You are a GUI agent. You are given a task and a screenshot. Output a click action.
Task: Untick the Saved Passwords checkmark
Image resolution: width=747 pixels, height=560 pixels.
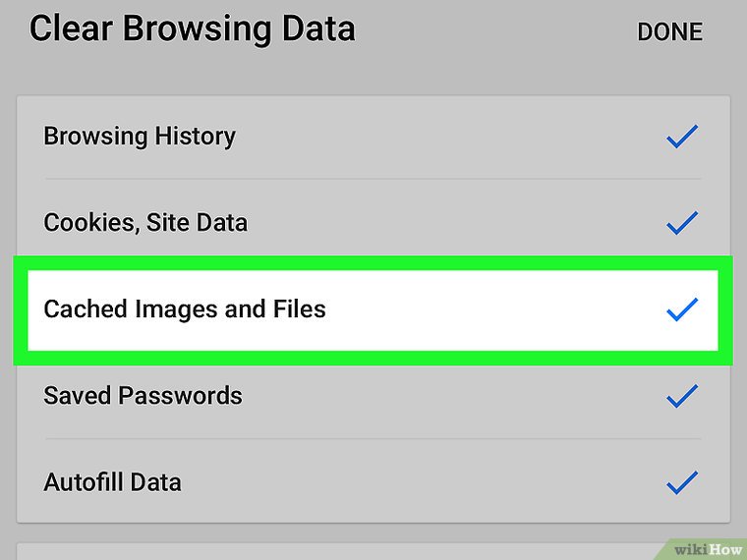681,396
